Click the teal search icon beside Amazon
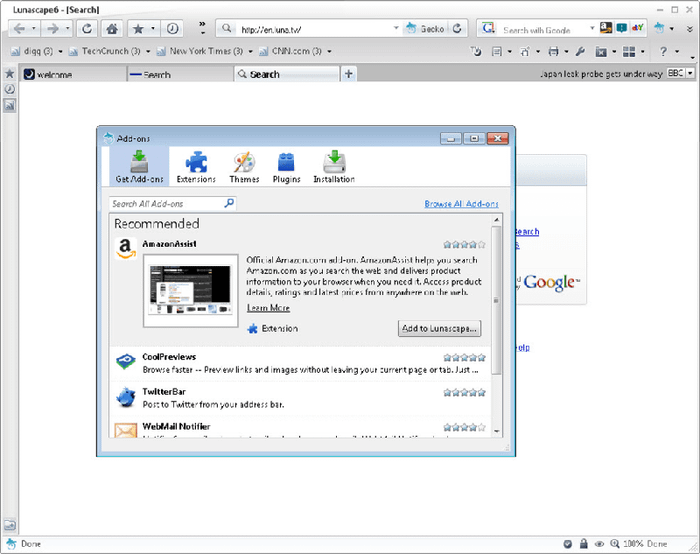700x554 pixels. [x=621, y=28]
